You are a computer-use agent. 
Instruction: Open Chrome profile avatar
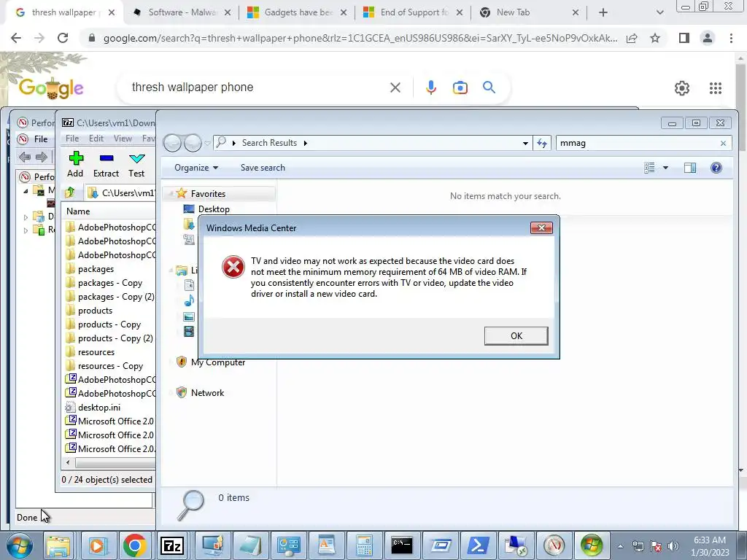point(708,38)
